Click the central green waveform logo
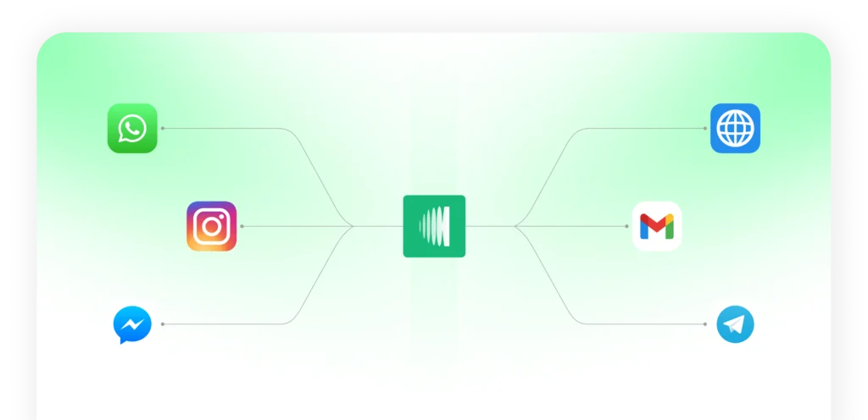 tap(434, 226)
